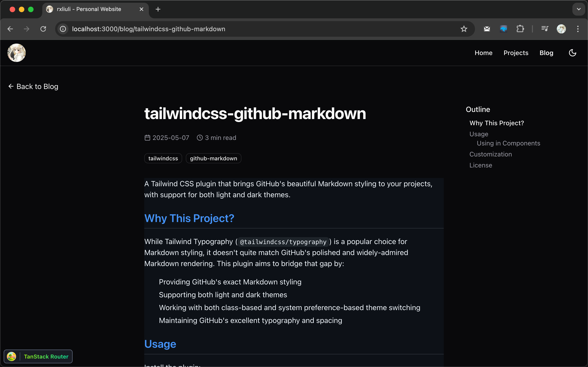Click the browser reload button
Screen dimensions: 588x367
pyautogui.click(x=43, y=29)
